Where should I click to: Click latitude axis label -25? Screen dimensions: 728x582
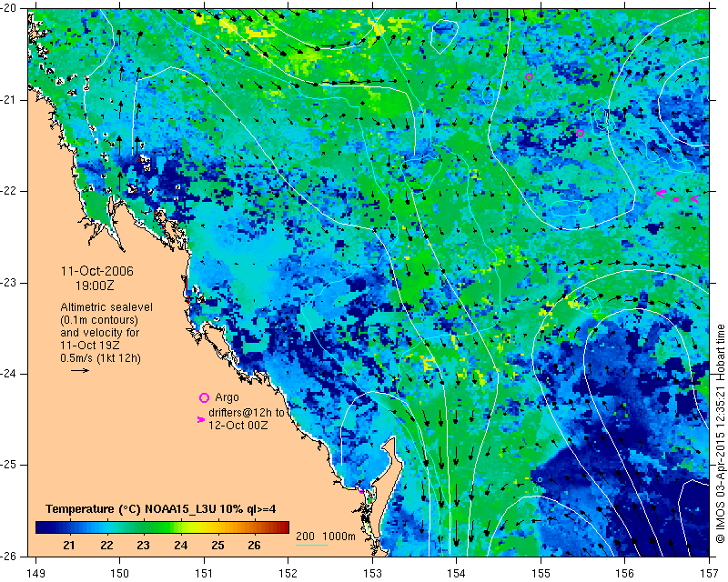[x=9, y=465]
